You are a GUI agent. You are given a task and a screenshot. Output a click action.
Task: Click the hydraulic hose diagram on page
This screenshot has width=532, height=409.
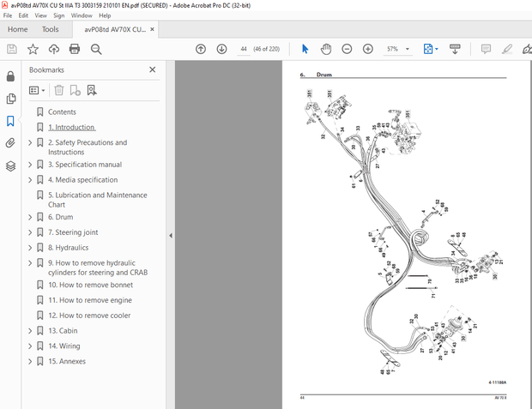[404, 231]
